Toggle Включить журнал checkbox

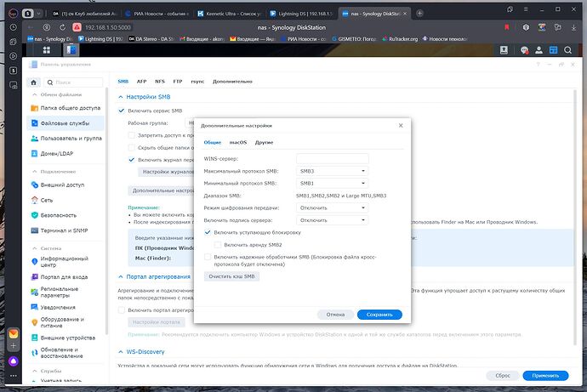coord(131,160)
